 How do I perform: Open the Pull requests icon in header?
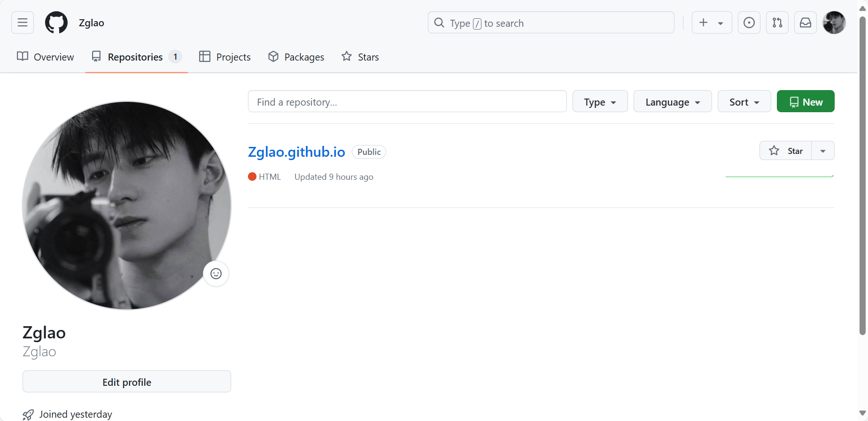[x=777, y=23]
